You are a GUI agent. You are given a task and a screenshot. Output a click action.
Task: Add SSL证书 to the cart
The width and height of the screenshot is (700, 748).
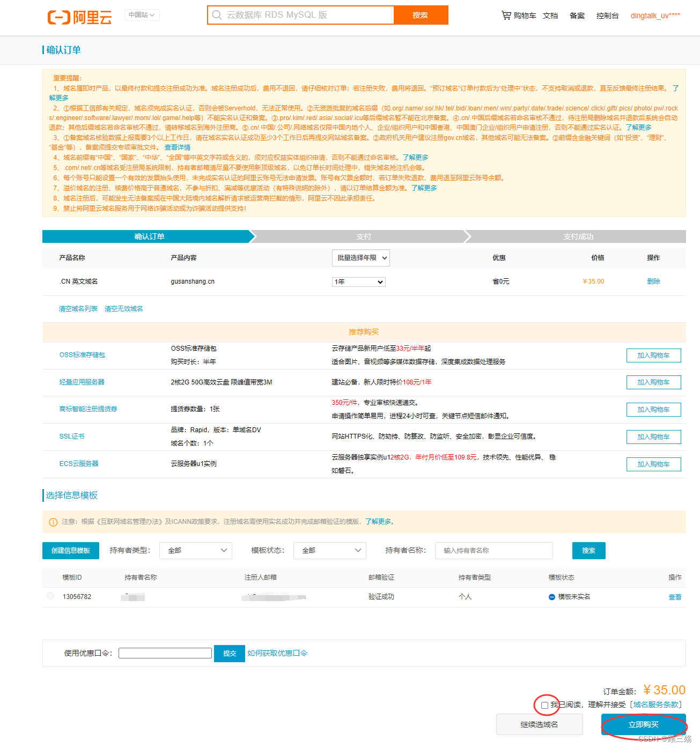click(x=653, y=437)
